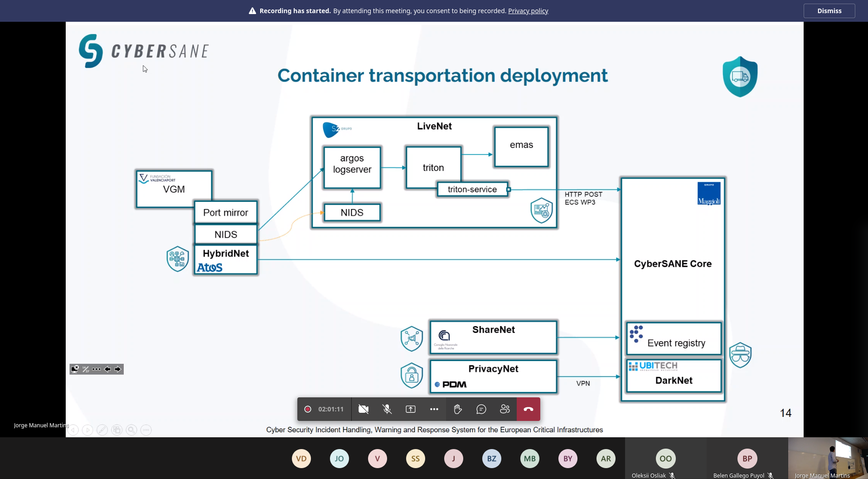Select participant avatar V
The image size is (868, 479).
pos(378,459)
